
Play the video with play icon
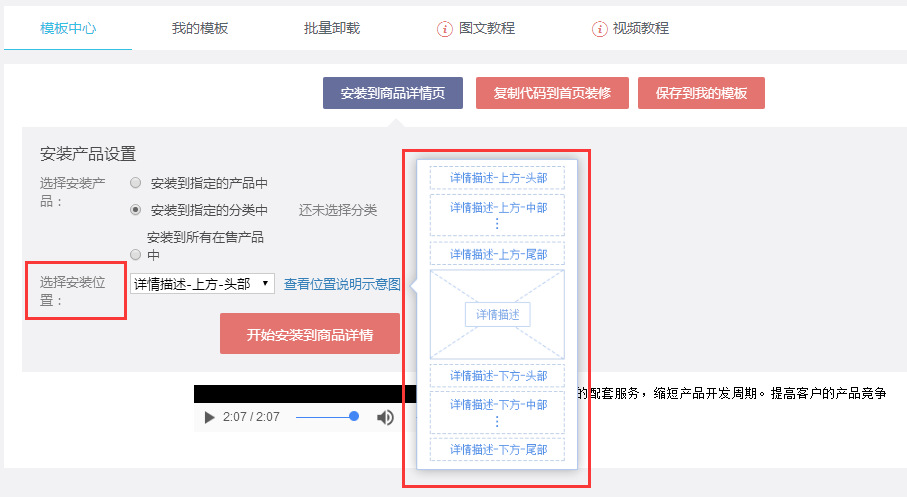[x=209, y=417]
